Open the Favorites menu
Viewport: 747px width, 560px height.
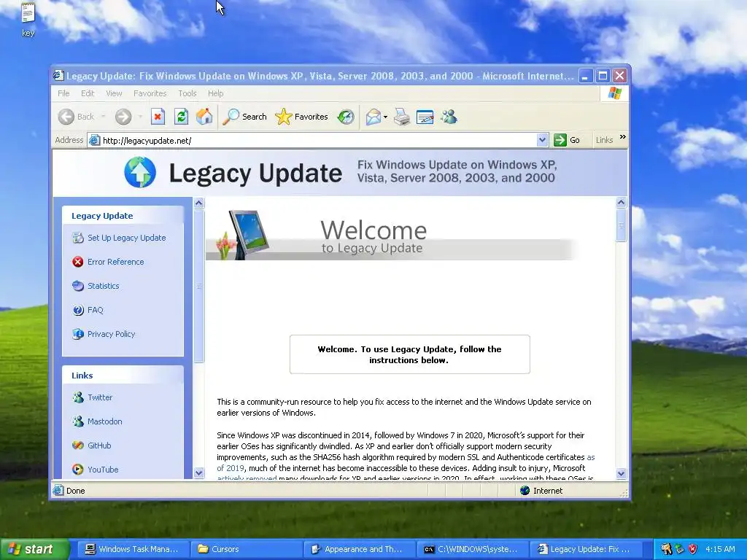coord(150,93)
